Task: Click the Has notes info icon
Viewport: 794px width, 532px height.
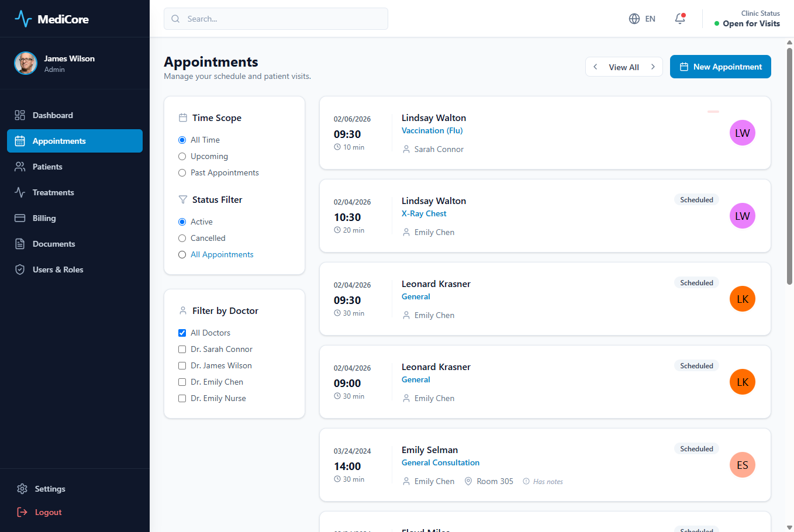Action: (x=526, y=481)
